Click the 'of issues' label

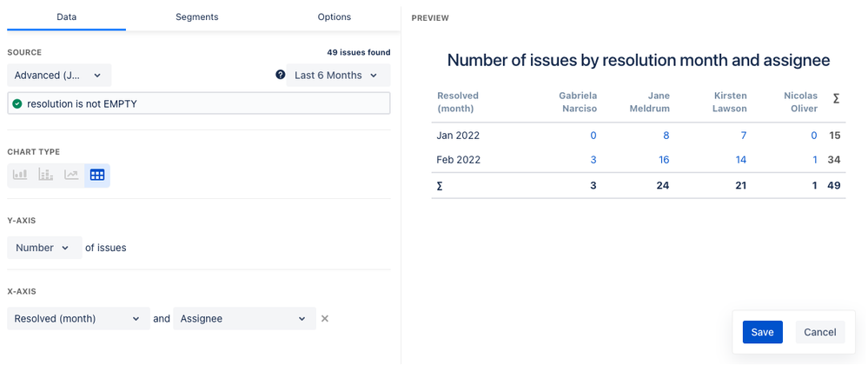pyautogui.click(x=106, y=248)
